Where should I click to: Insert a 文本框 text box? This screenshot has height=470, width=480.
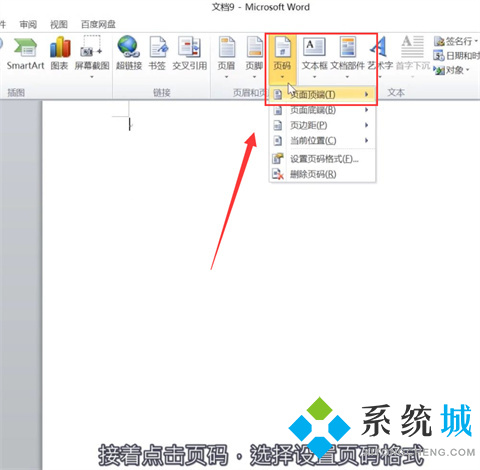pos(314,53)
